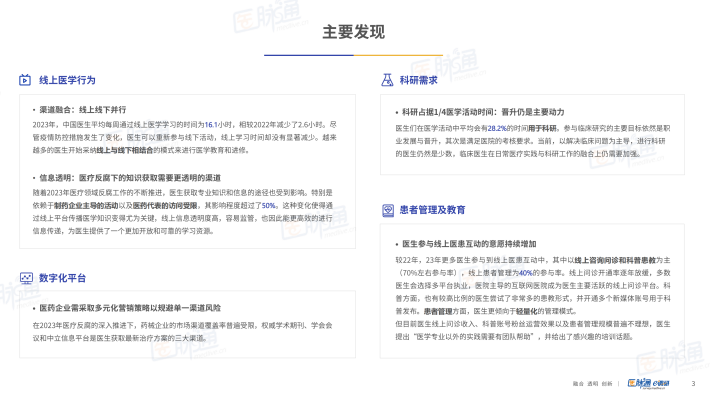This screenshot has width=710, height=399.
Task: Click the blue-yellow divider under title
Action: point(354,55)
